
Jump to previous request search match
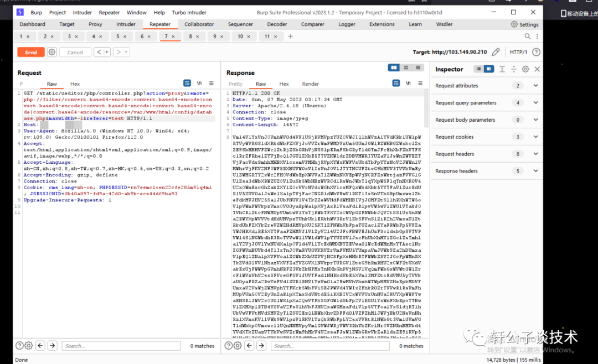pyautogui.click(x=40, y=346)
